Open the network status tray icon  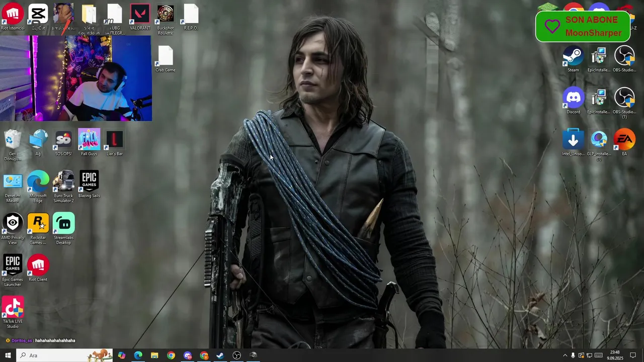589,355
